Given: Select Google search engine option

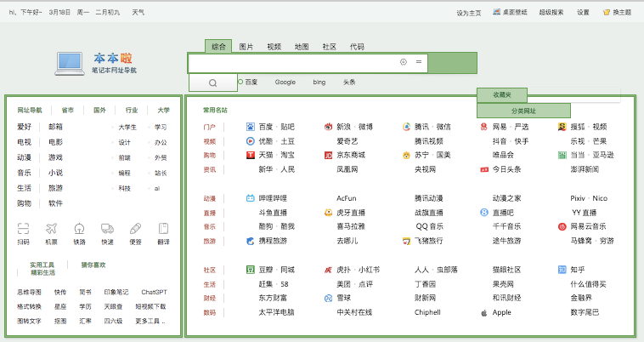Looking at the screenshot, I should (285, 83).
